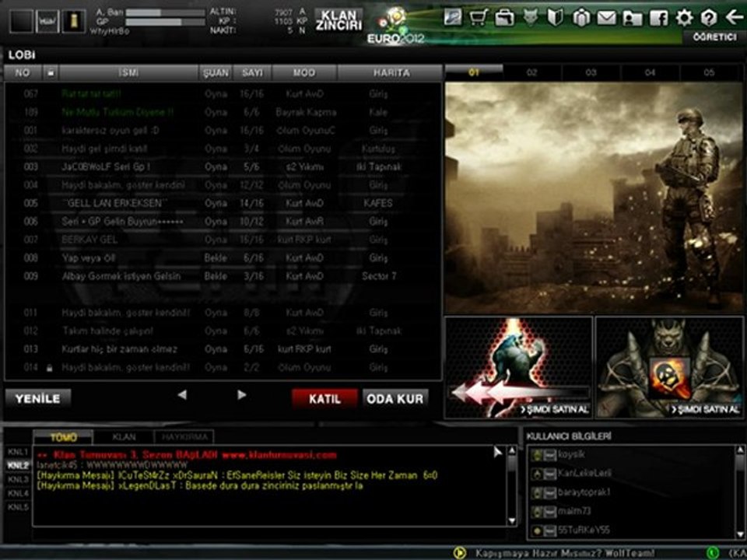
Task: Click the golden rank badge icon at top left
Action: coord(75,21)
